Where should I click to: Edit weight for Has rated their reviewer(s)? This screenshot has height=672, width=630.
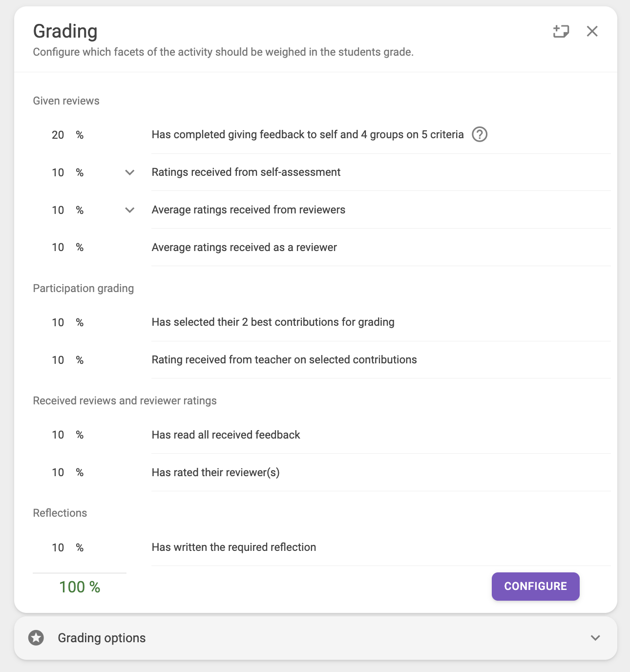click(58, 472)
